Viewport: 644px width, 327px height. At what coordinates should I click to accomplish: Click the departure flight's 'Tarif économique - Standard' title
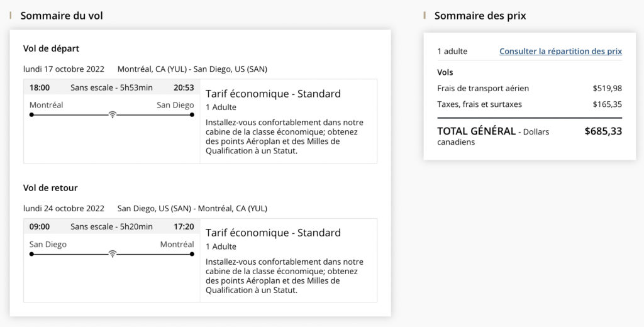[273, 94]
